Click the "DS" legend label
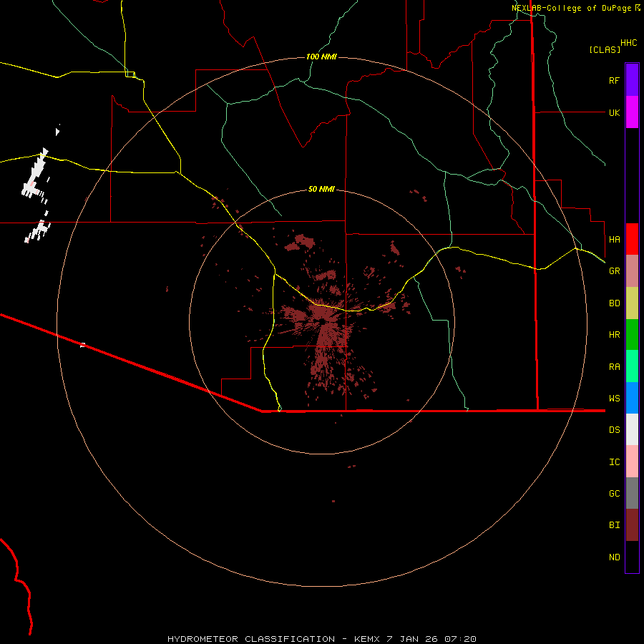Image resolution: width=644 pixels, height=644 pixels. point(614,430)
